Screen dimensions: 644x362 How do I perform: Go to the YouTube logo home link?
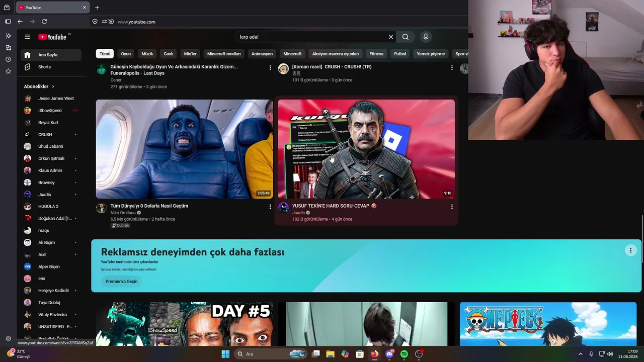click(53, 37)
